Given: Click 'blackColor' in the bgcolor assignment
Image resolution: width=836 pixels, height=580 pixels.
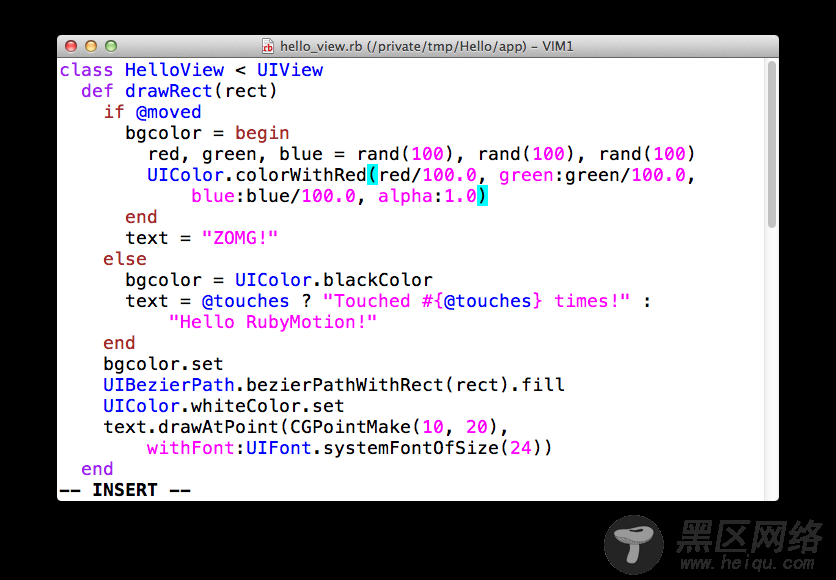Looking at the screenshot, I should coord(377,280).
